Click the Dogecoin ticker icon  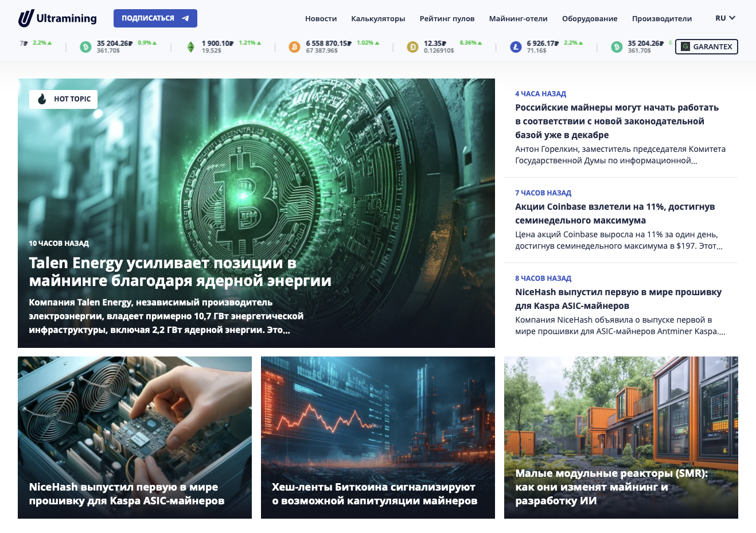point(412,47)
